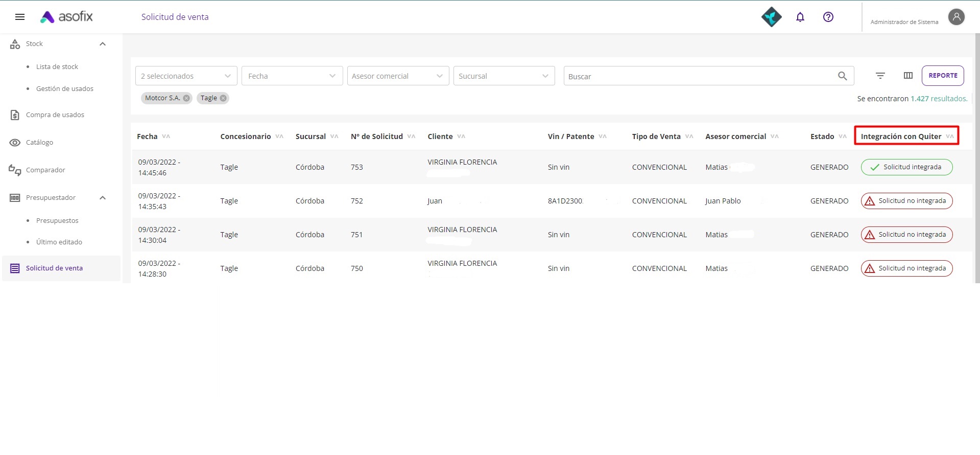Image resolution: width=980 pixels, height=455 pixels.
Task: Click 'Solicitud no integrada' badge for request 750
Action: point(907,268)
